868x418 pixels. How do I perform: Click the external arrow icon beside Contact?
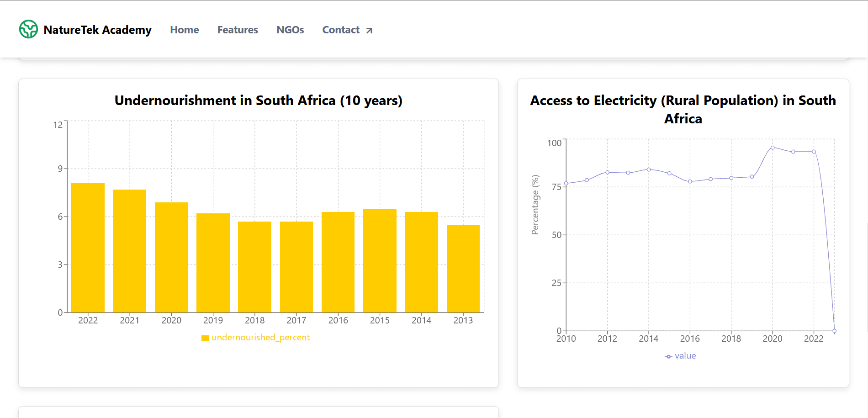(x=369, y=31)
